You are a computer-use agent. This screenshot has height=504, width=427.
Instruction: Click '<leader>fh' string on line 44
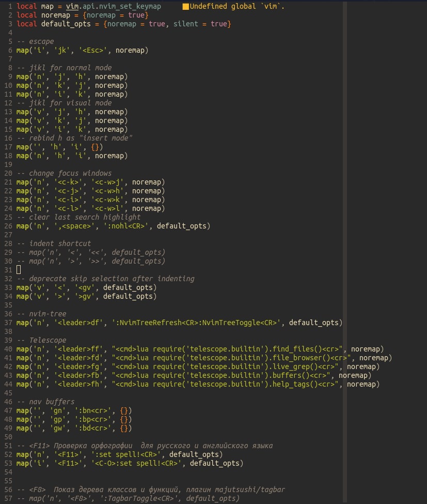coord(78,384)
